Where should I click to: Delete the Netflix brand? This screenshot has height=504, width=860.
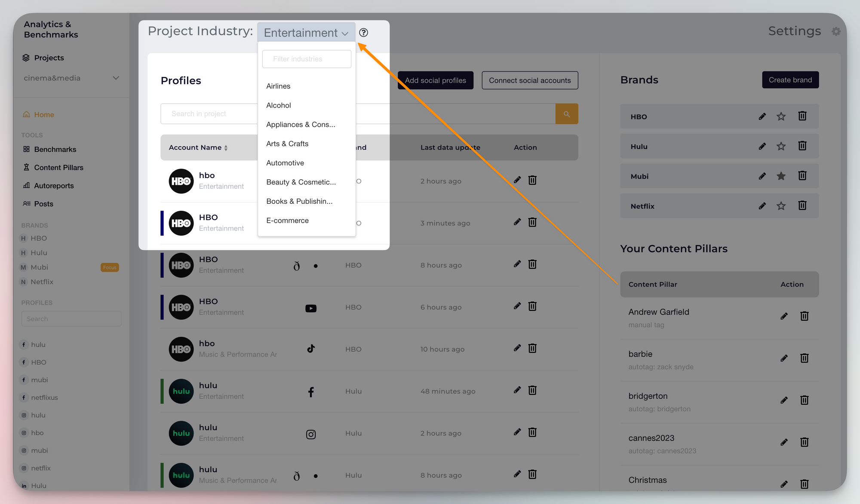(802, 206)
